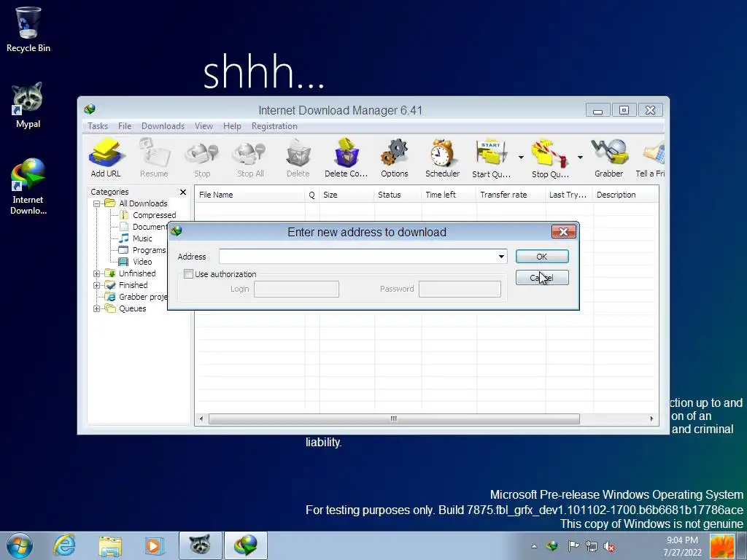The width and height of the screenshot is (747, 560).
Task: Collapse the All Downloads tree node
Action: click(x=97, y=204)
